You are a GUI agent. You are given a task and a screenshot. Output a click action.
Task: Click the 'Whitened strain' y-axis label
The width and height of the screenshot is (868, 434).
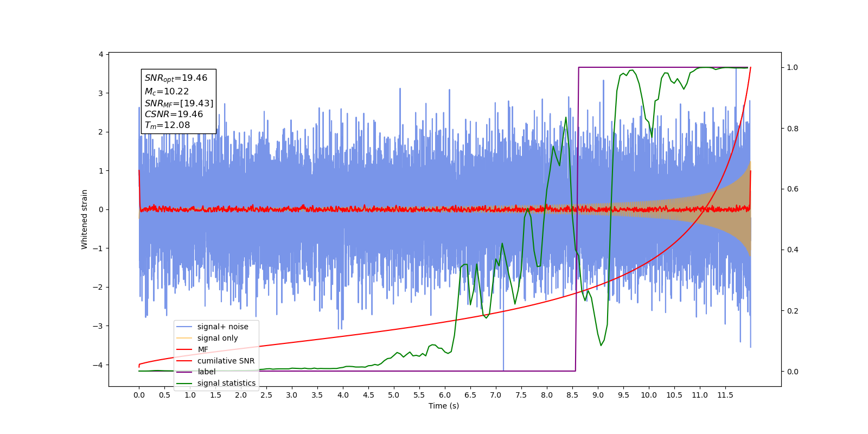(x=84, y=219)
